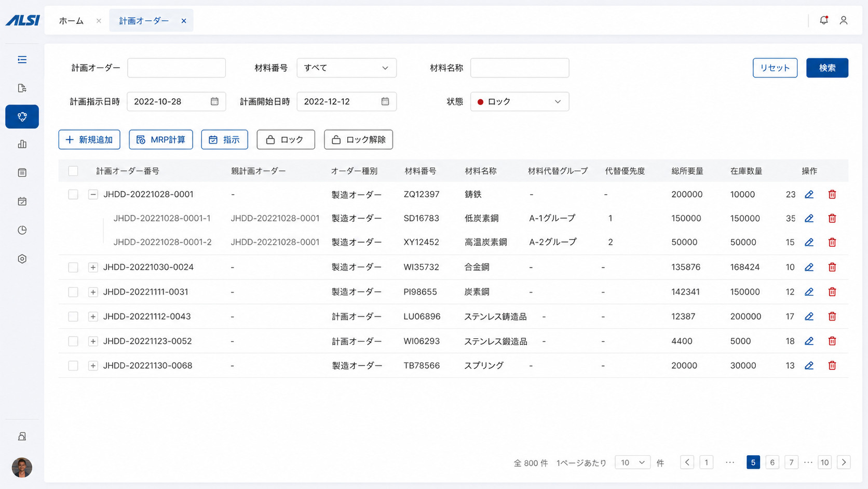Close the ホーム tab
Viewport: 868px width, 489px height.
point(99,21)
